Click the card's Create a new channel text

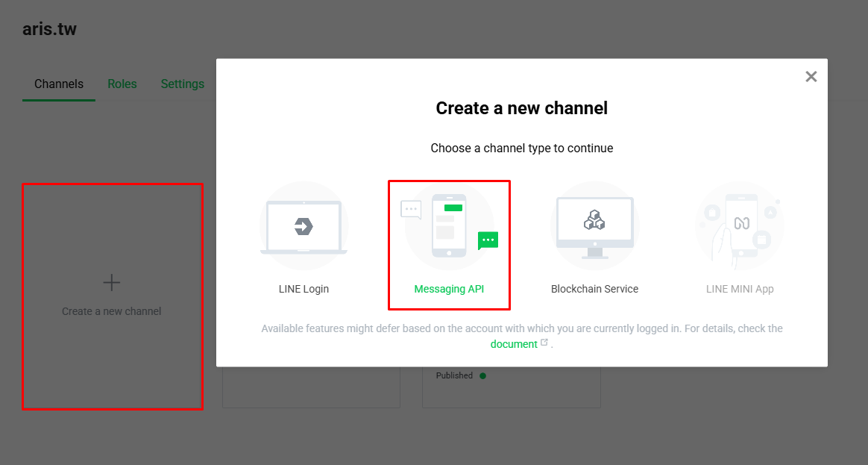click(x=111, y=311)
